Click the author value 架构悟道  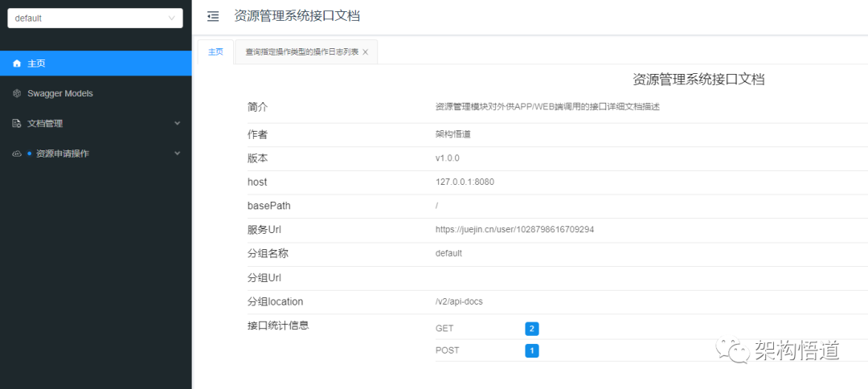coord(453,134)
